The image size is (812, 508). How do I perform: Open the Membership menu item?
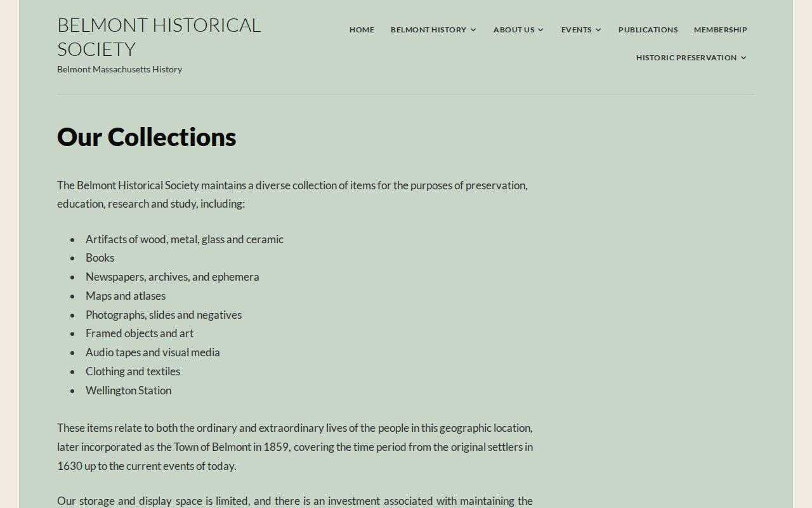(720, 30)
